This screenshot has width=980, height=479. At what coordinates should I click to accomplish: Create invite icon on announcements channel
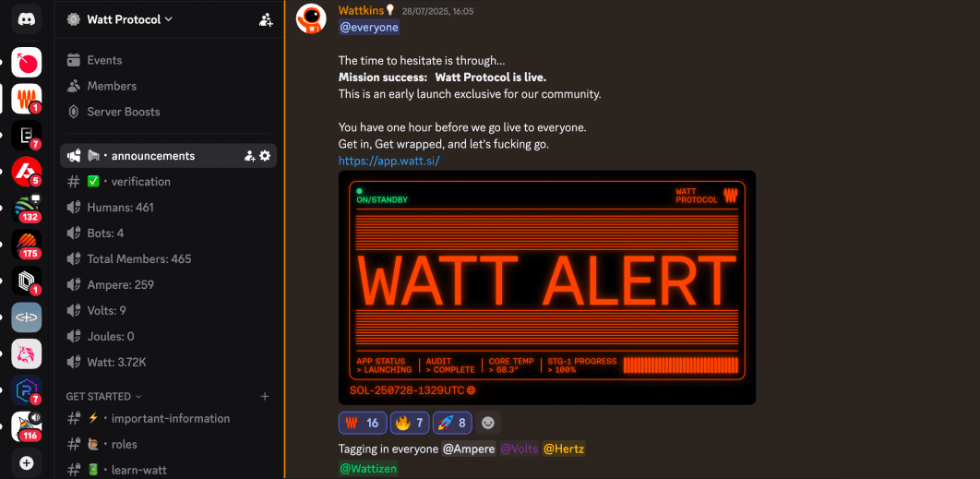249,156
